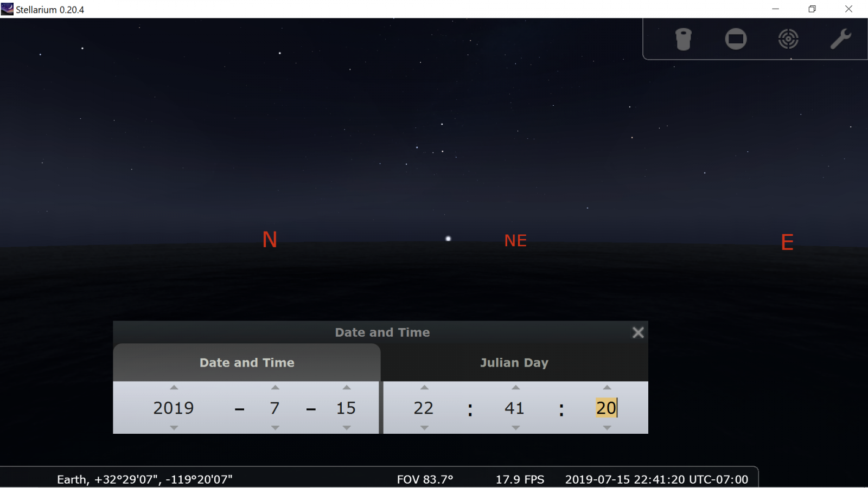This screenshot has height=488, width=868.
Task: Decrease the year with the down arrow
Action: [x=174, y=428]
